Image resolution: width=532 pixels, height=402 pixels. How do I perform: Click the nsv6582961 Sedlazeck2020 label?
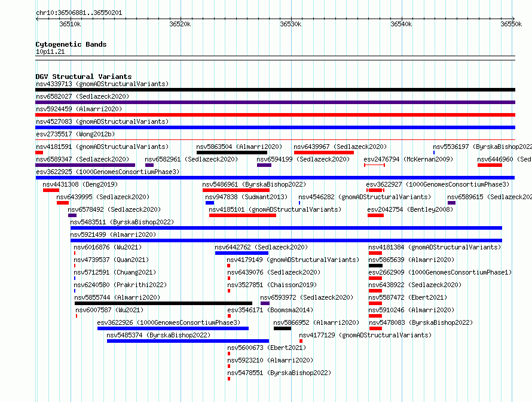tap(191, 159)
